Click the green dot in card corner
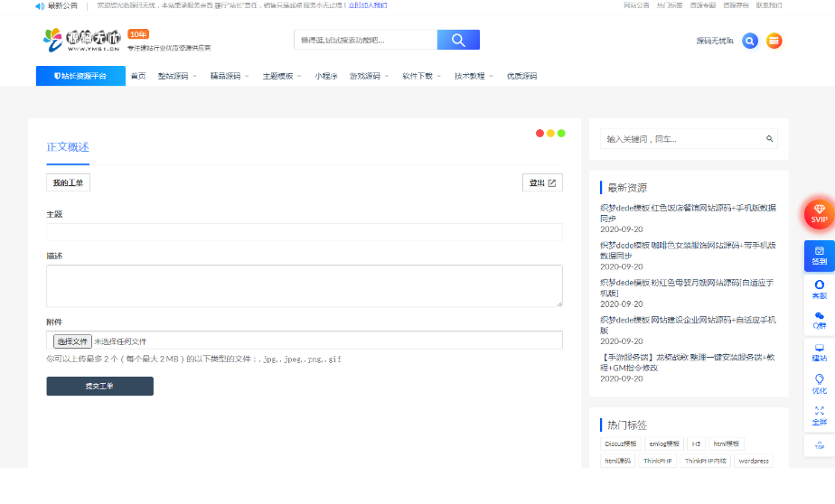 tap(561, 133)
